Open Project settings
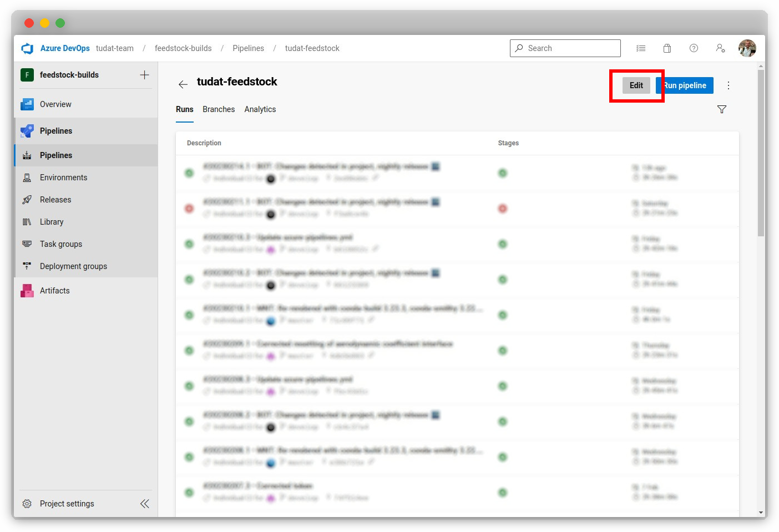This screenshot has width=779, height=532. pos(67,504)
